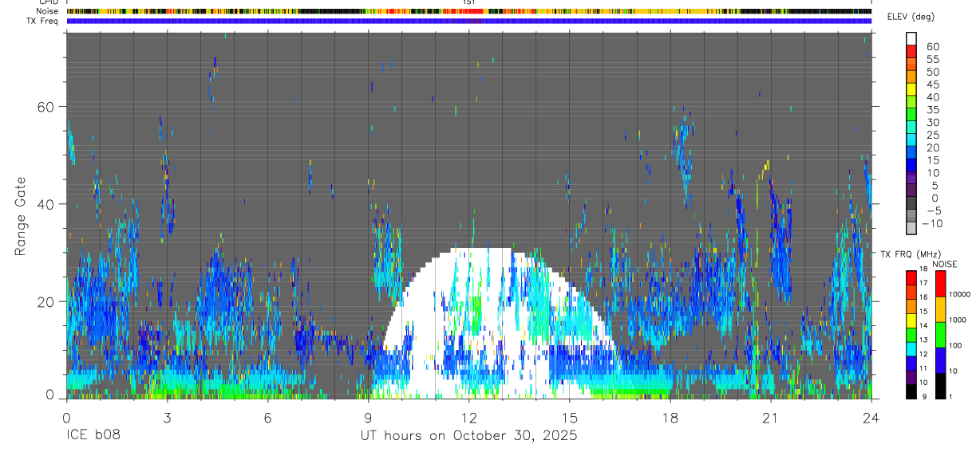
Task: Click x-axis tick label "18"
Action: [x=670, y=417]
